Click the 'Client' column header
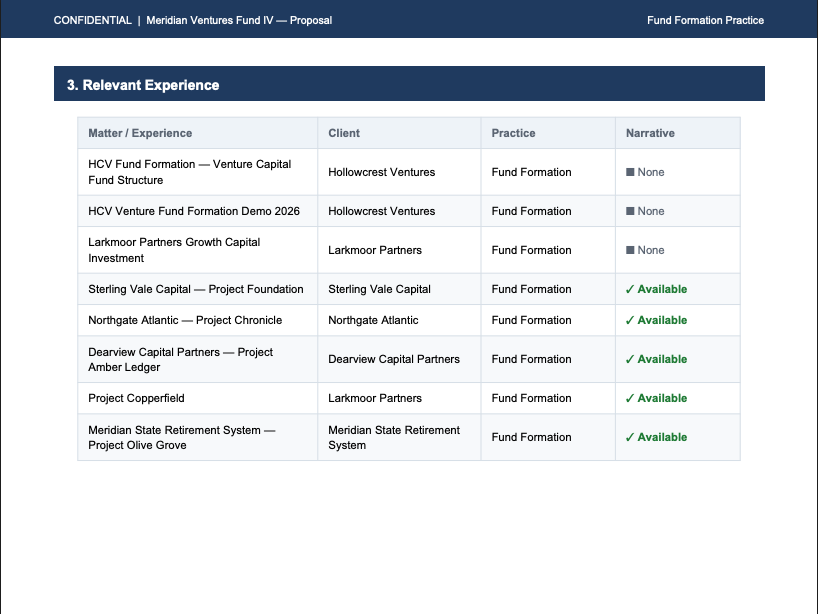 coord(344,133)
